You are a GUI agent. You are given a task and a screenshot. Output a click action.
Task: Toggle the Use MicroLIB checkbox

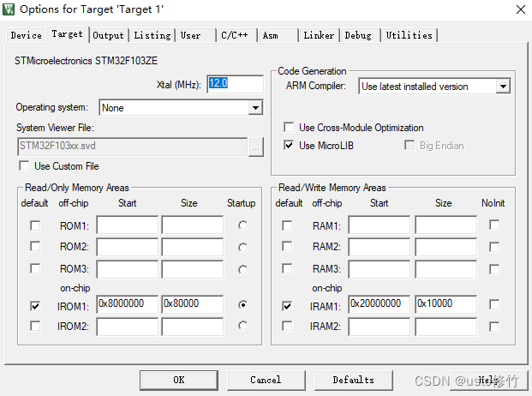289,146
